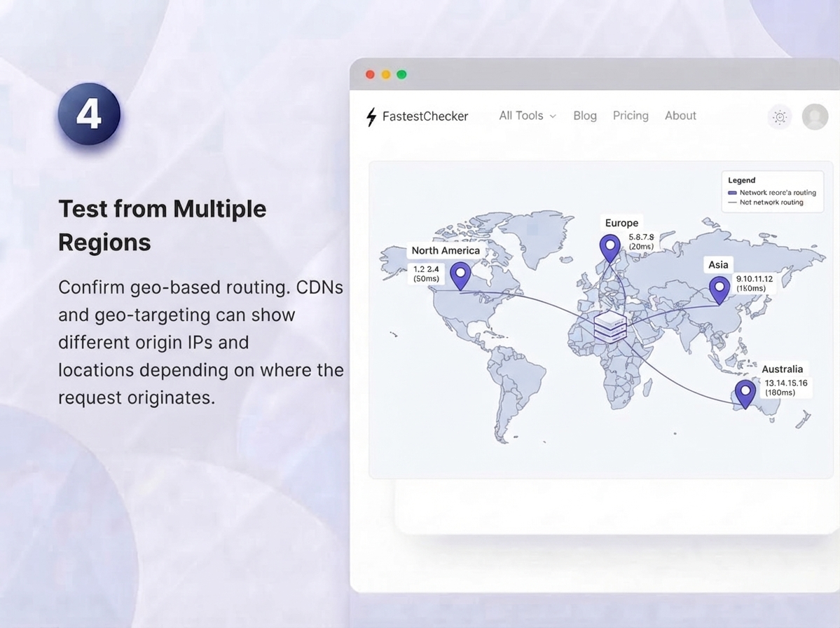840x628 pixels.
Task: Expand the All Tools dropdown menu
Action: (x=528, y=116)
